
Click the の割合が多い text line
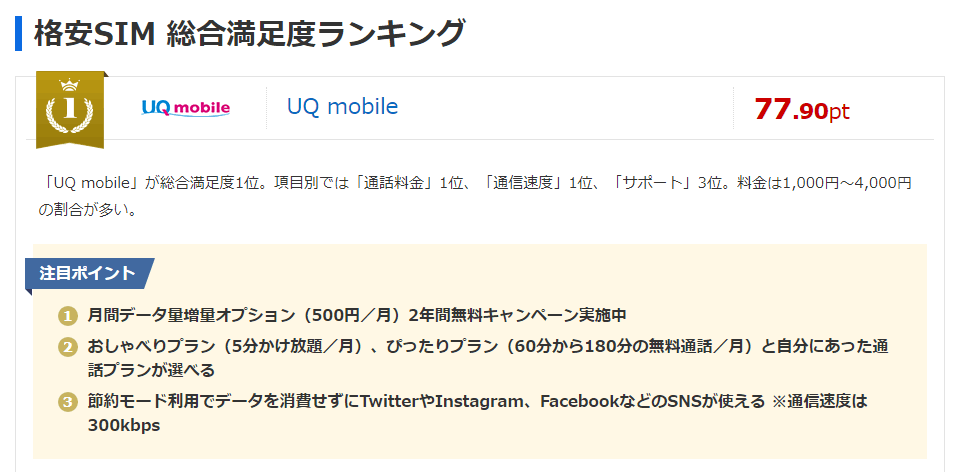(x=87, y=210)
